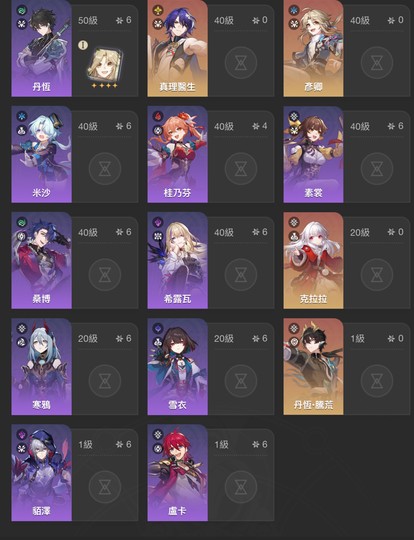
Task: Select the 真理醫生 character portrait
Action: pyautogui.click(x=177, y=48)
